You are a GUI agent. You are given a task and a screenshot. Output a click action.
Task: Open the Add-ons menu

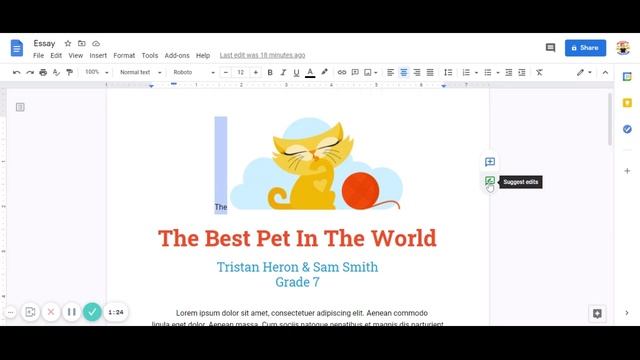(177, 56)
